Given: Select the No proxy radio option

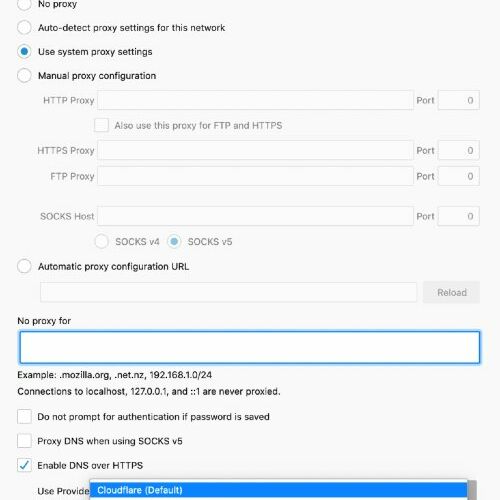Looking at the screenshot, I should [x=24, y=4].
